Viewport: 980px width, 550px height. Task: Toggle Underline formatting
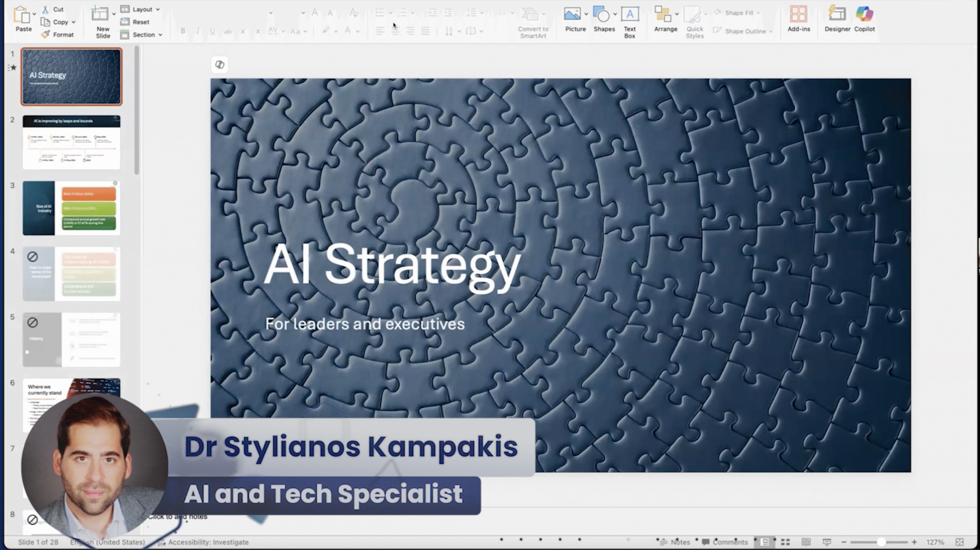click(x=212, y=31)
